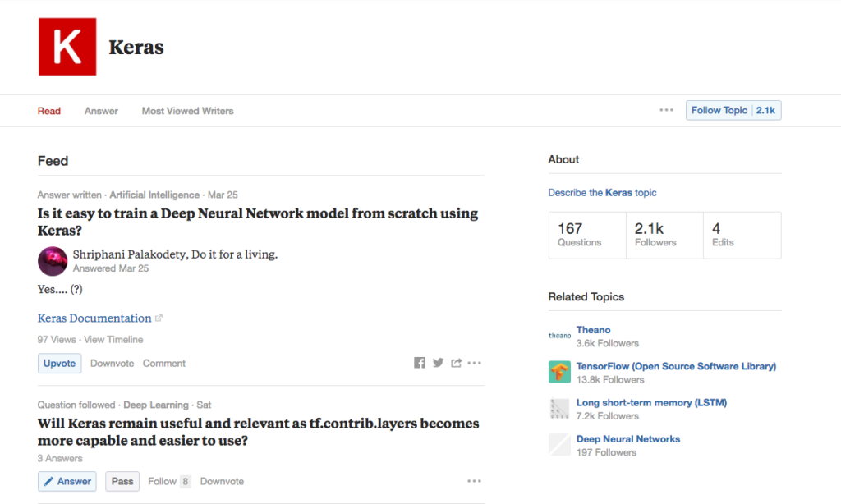Image resolution: width=841 pixels, height=504 pixels.
Task: Click the 197 Followers text
Action: [607, 452]
